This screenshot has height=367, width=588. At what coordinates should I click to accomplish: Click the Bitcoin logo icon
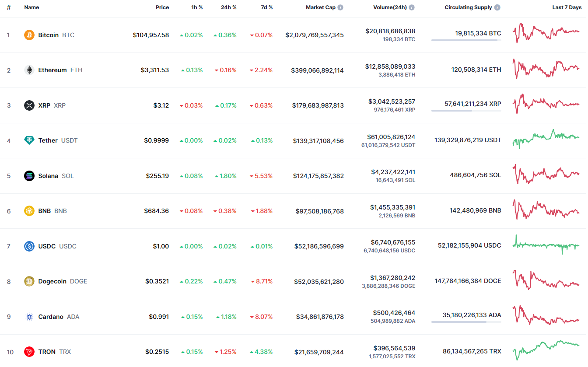pos(29,35)
